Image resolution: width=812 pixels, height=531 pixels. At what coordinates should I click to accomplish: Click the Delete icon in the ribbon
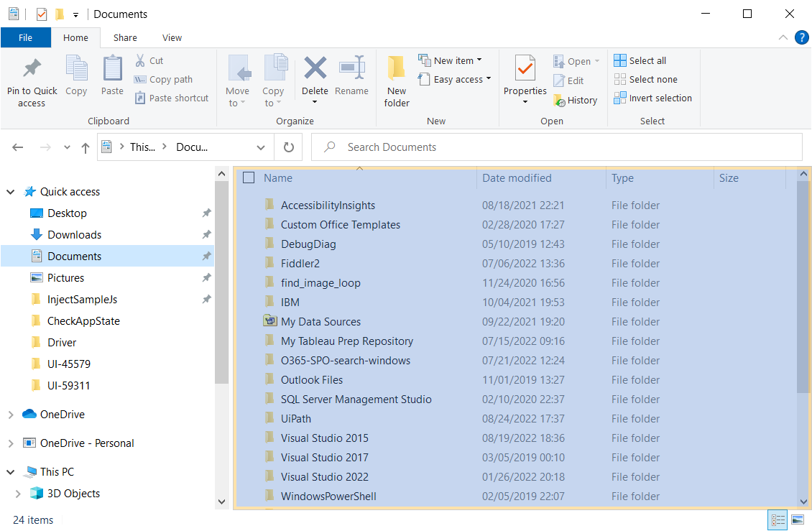click(x=315, y=69)
